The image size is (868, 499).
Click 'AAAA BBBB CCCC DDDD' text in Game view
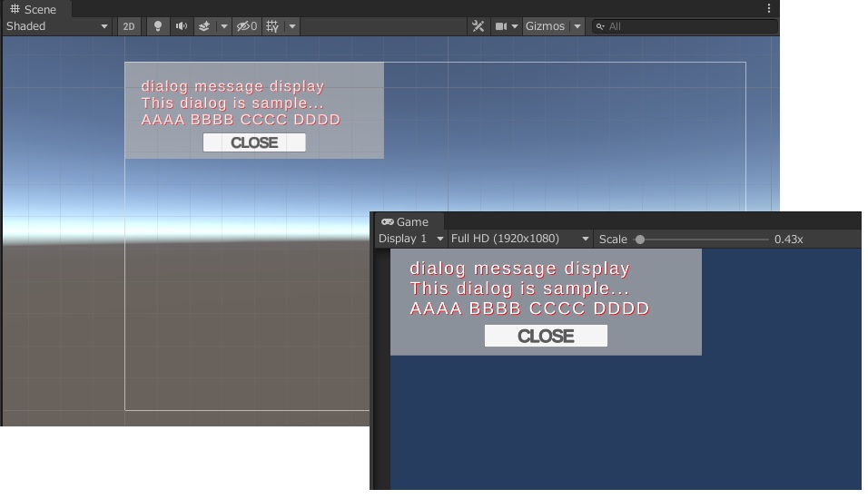pos(529,308)
